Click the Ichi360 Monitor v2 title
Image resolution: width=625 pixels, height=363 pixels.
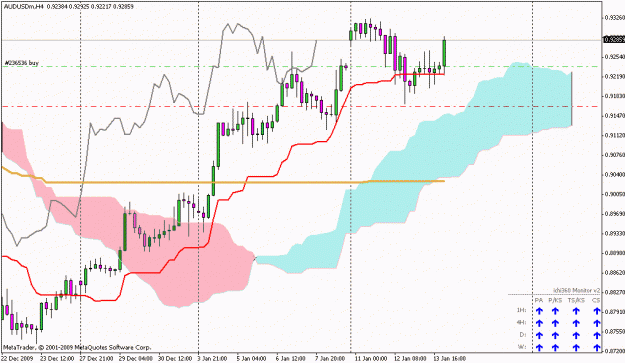[x=576, y=290]
